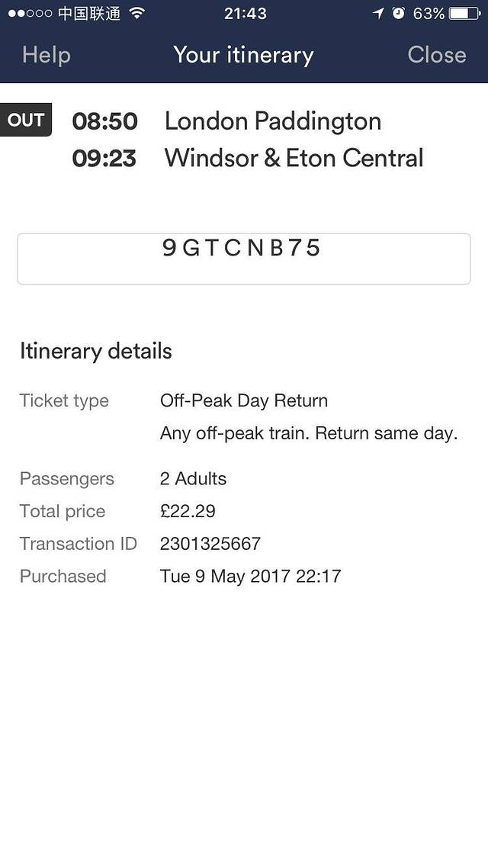Tap the OUT journey badge

(x=26, y=120)
